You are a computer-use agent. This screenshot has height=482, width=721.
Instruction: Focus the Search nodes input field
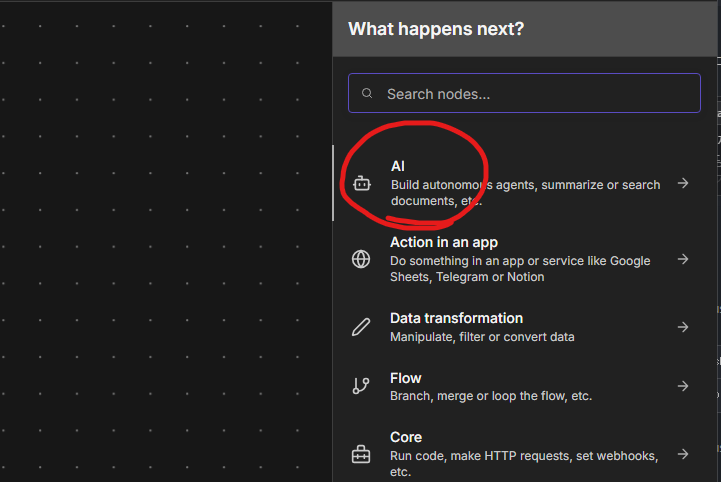524,93
